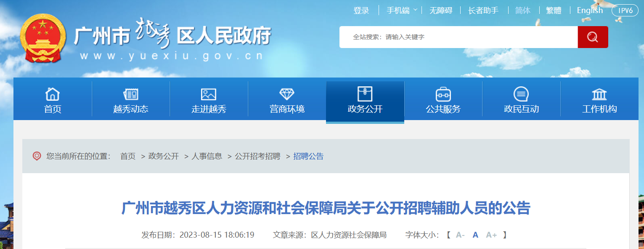
Task: Open the 越秀动态 navigation tab
Action: pos(131,99)
